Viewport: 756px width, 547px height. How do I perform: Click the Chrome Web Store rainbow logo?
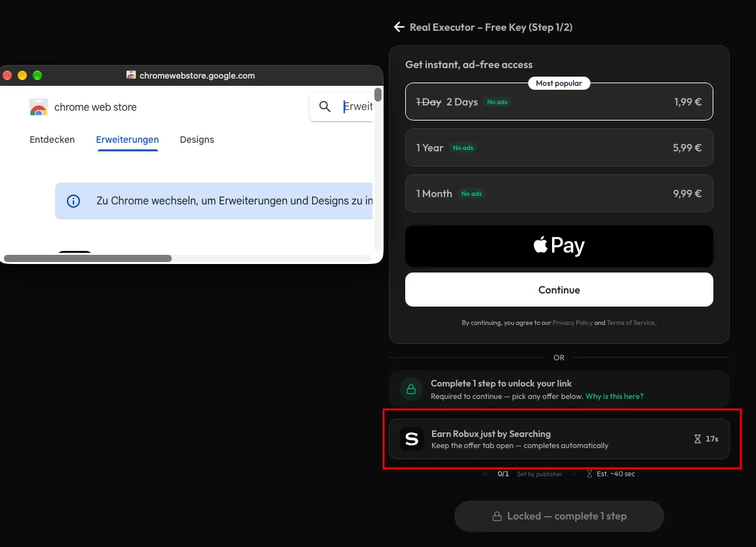pos(39,107)
